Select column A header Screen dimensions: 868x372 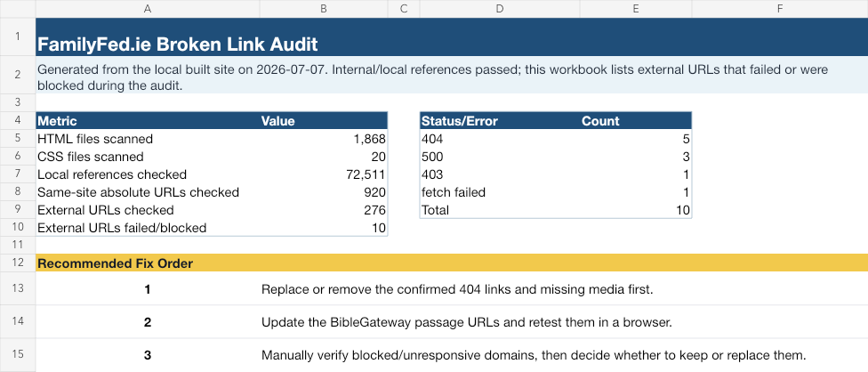148,8
